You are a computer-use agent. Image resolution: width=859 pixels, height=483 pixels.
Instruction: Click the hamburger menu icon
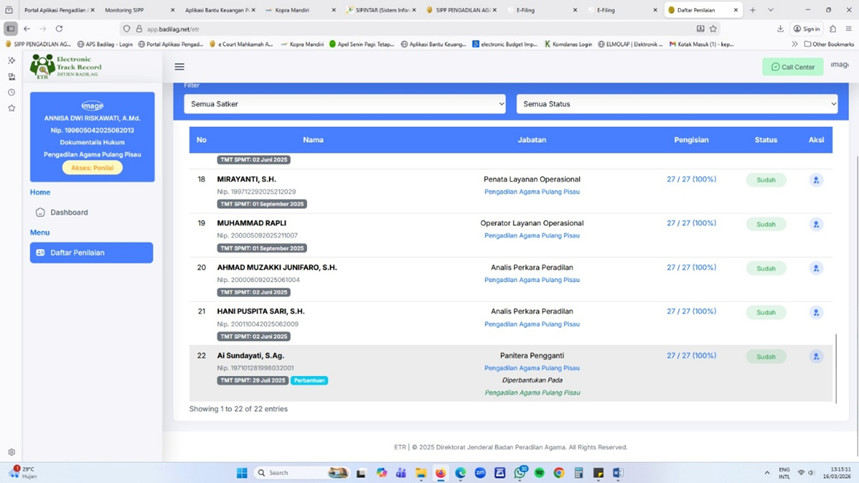pyautogui.click(x=179, y=67)
